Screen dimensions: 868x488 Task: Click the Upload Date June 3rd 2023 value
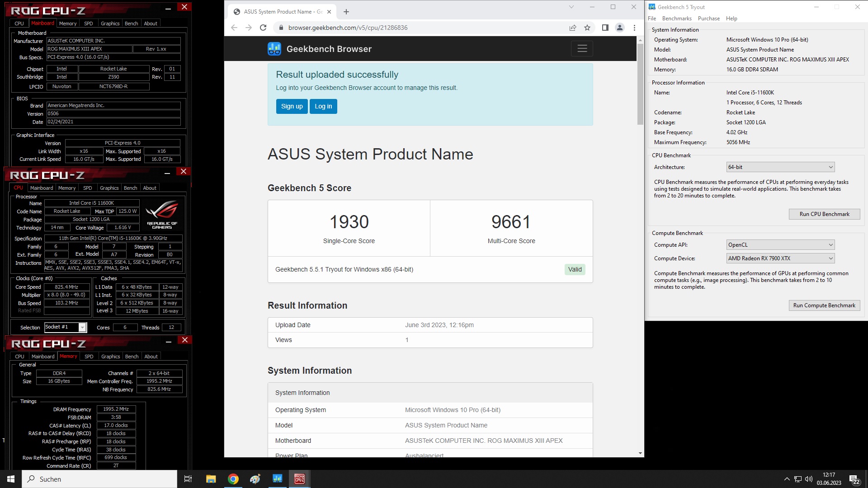coord(439,325)
